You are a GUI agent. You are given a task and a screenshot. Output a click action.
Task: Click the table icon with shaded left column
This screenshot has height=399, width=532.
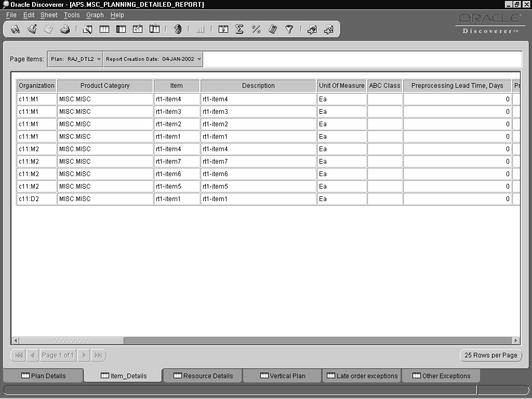click(121, 30)
